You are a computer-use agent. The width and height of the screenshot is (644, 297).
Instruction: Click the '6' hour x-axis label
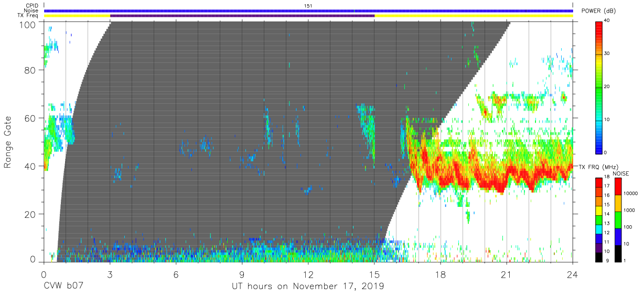point(176,274)
